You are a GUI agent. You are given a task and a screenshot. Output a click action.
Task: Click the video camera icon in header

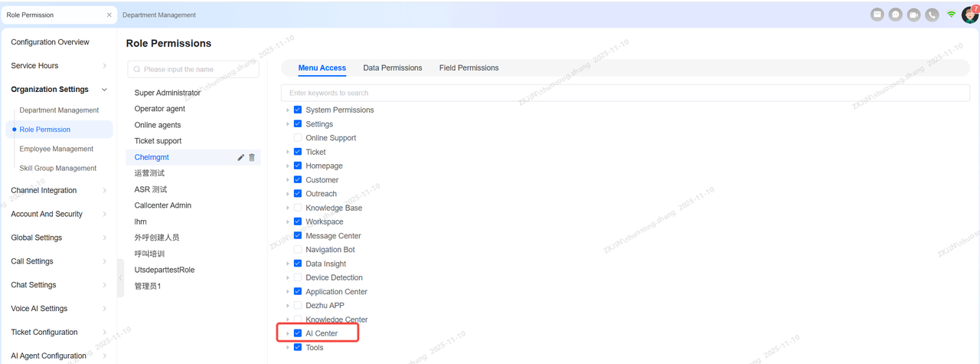coord(913,15)
